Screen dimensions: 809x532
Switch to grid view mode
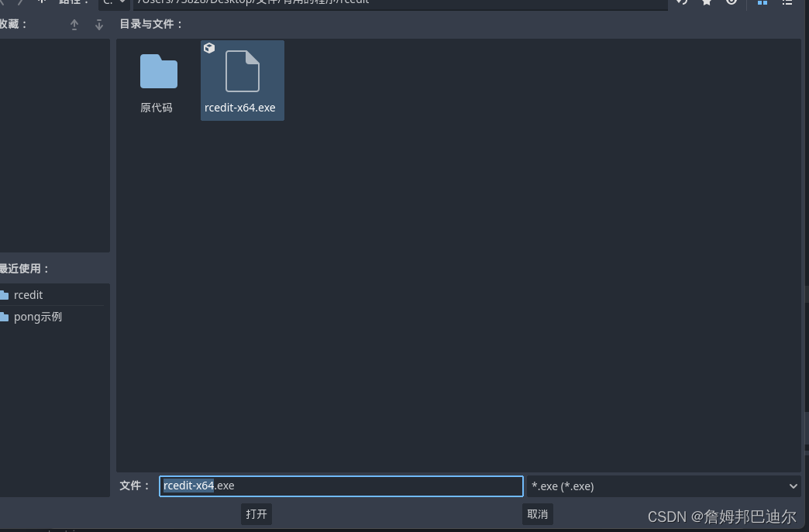[762, 3]
